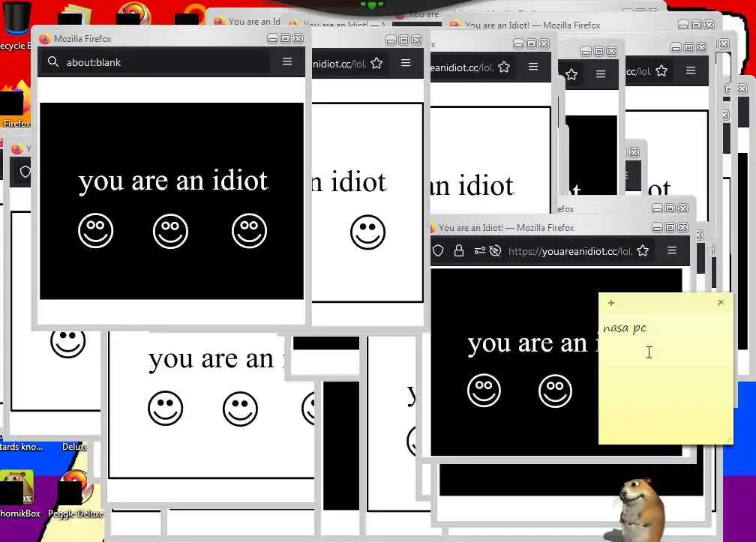The width and height of the screenshot is (756, 542).
Task: Click the https://youareanidiot.cc/lol. address field
Action: 570,251
